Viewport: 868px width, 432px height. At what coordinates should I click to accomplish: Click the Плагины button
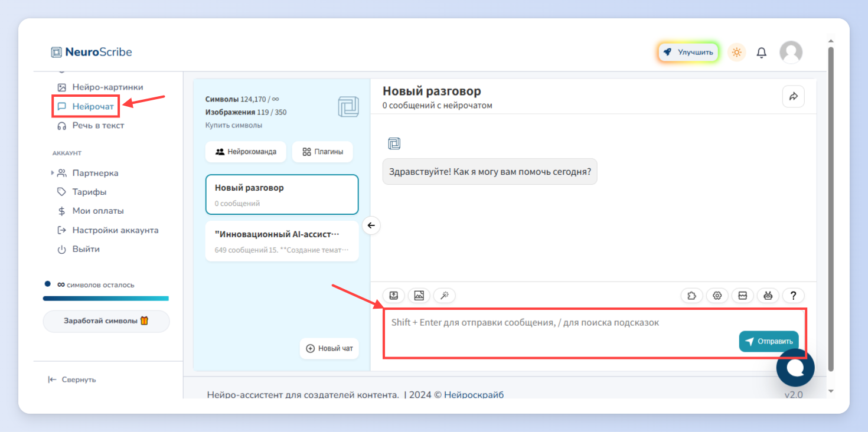point(322,152)
